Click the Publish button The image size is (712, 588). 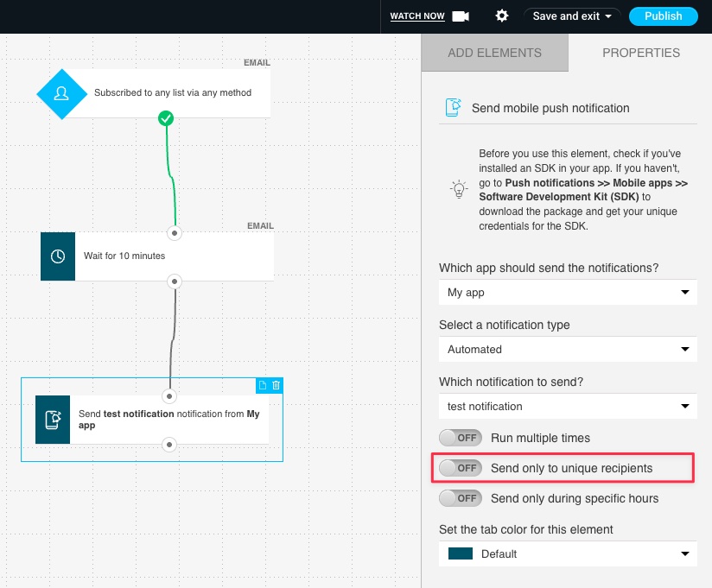tap(663, 16)
